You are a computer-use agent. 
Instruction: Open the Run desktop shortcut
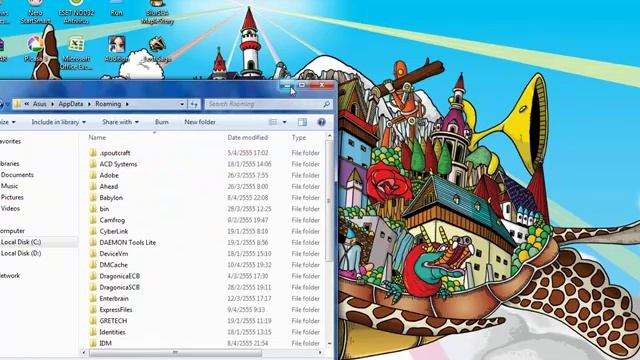coord(116,8)
